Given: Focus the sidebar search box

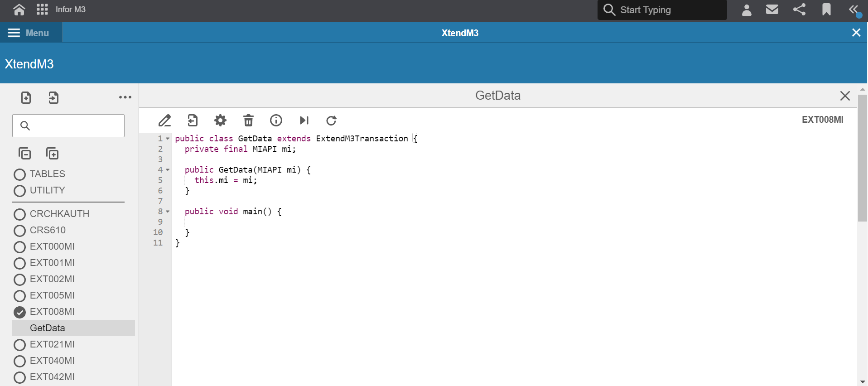Looking at the screenshot, I should coord(68,125).
